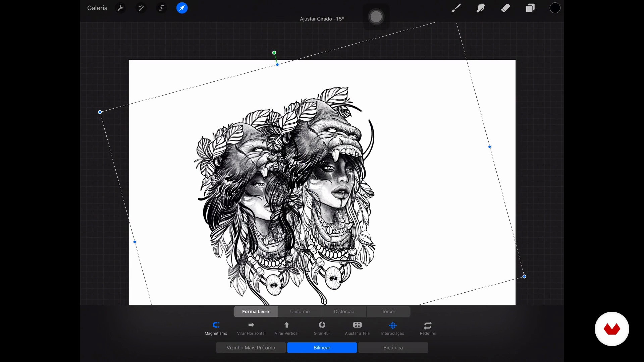The image size is (644, 362).
Task: Toggle the blue Transform arrow tool
Action: 182,8
